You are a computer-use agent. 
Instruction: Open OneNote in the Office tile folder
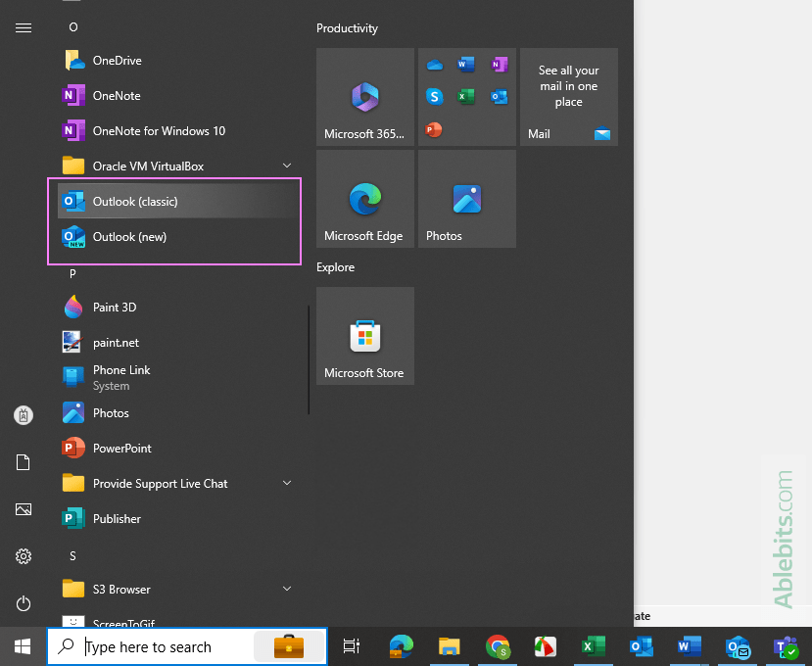coord(499,65)
